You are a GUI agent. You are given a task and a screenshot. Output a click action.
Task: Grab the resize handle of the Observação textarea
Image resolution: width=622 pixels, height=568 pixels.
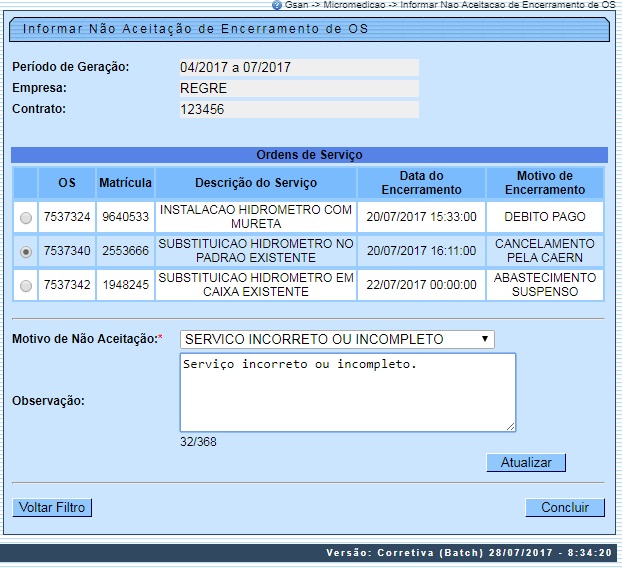click(510, 426)
